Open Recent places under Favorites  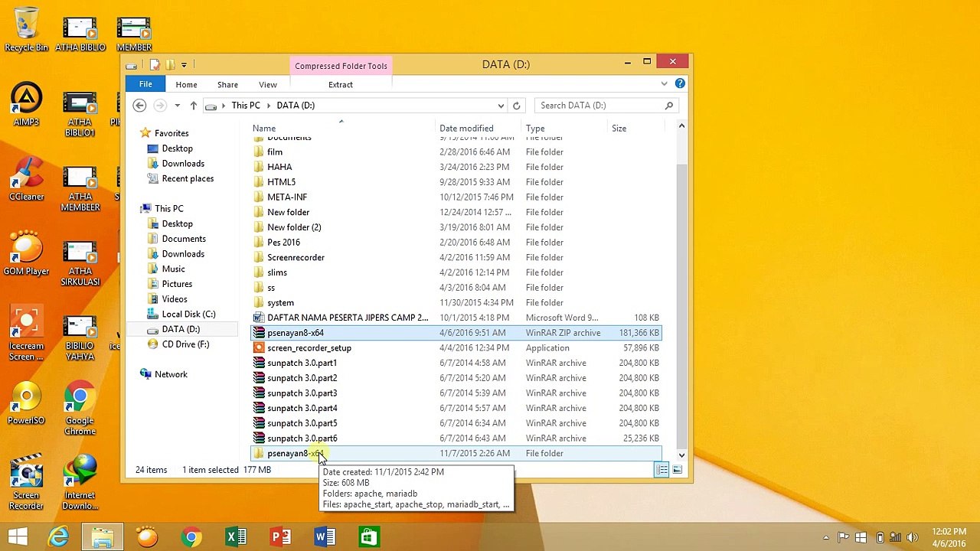coord(188,178)
